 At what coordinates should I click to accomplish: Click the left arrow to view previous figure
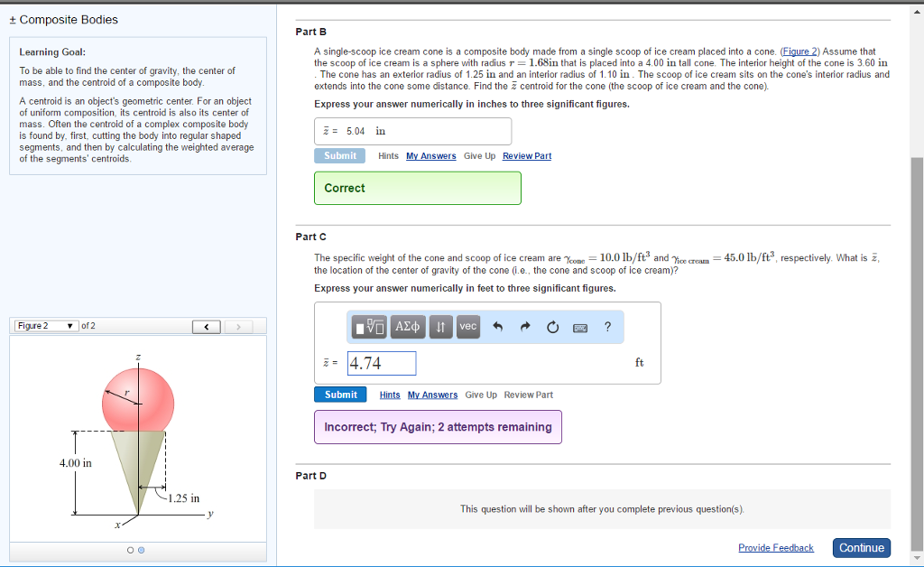[x=206, y=326]
